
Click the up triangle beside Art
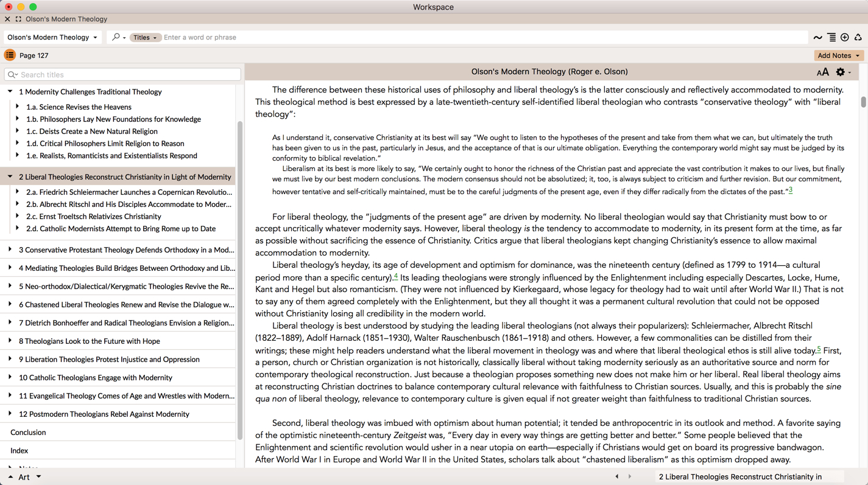pyautogui.click(x=10, y=477)
